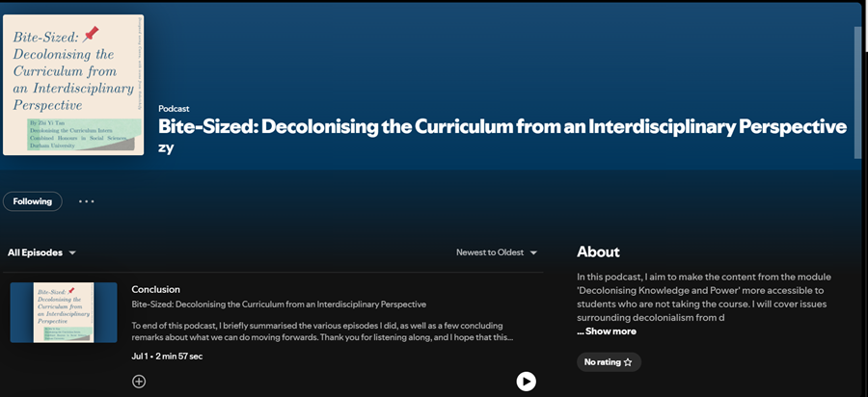
Task: Visit the creator zy link
Action: point(166,147)
